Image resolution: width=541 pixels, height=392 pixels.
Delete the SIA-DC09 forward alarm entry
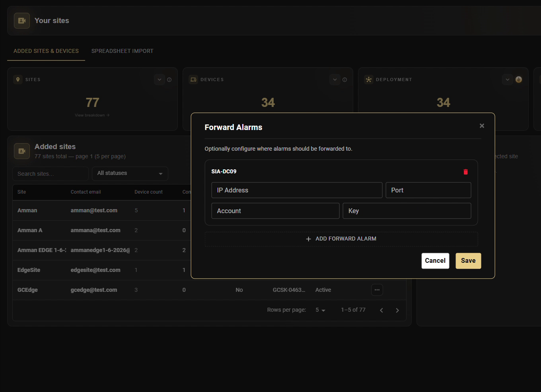tap(465, 172)
